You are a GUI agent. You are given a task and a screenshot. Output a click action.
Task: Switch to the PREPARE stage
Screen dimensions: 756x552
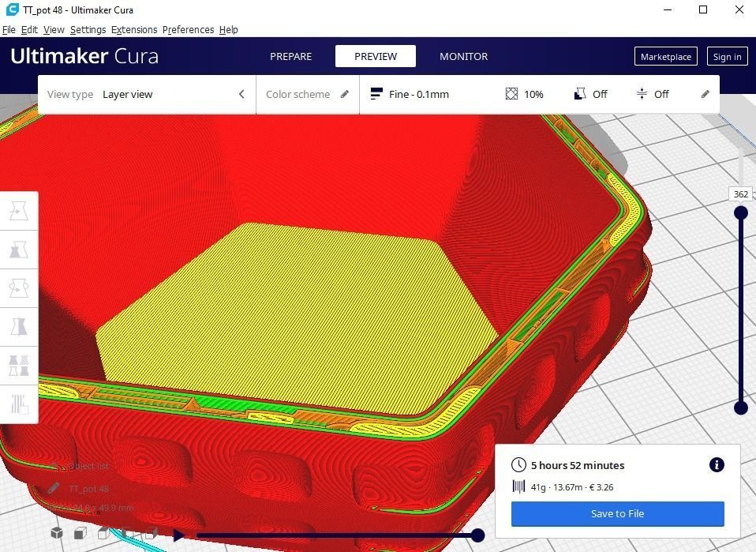pos(290,56)
